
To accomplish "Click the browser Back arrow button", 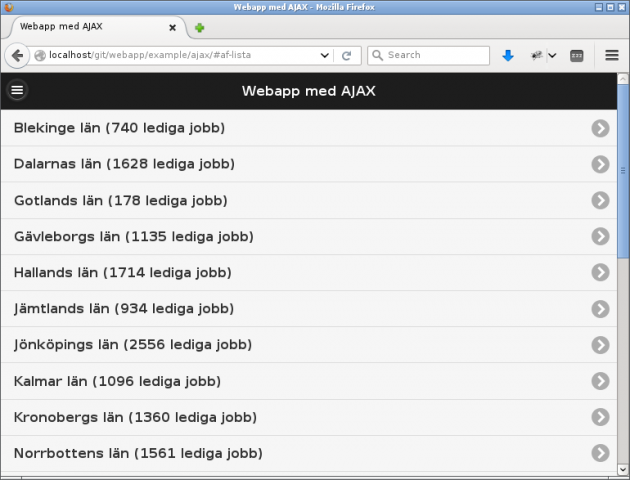I will [17, 55].
